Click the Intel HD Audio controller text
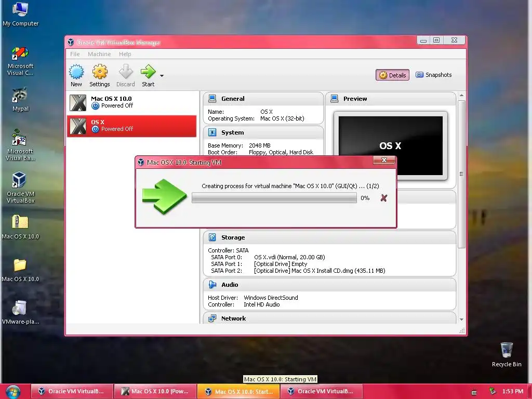 click(262, 304)
